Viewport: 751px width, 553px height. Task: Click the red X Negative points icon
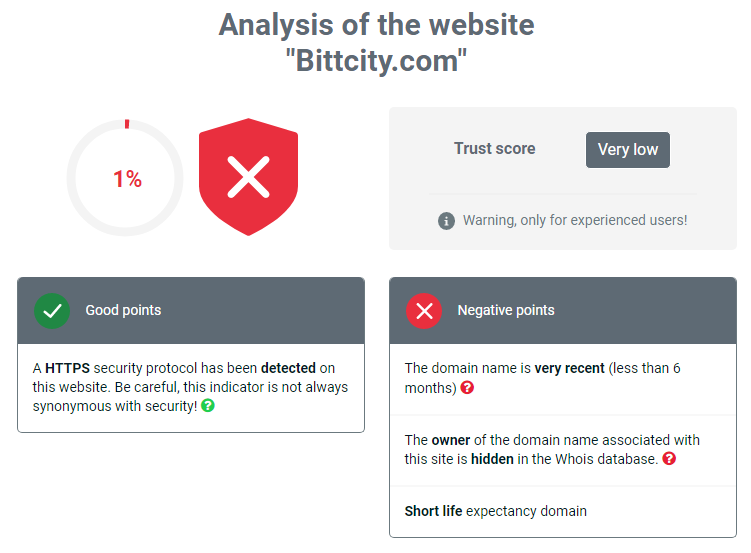coord(424,311)
